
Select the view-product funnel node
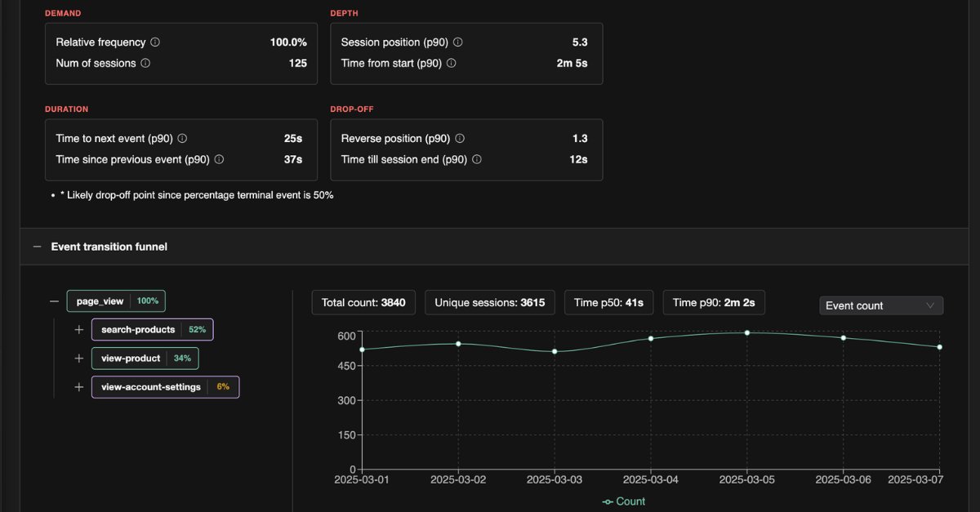145,358
